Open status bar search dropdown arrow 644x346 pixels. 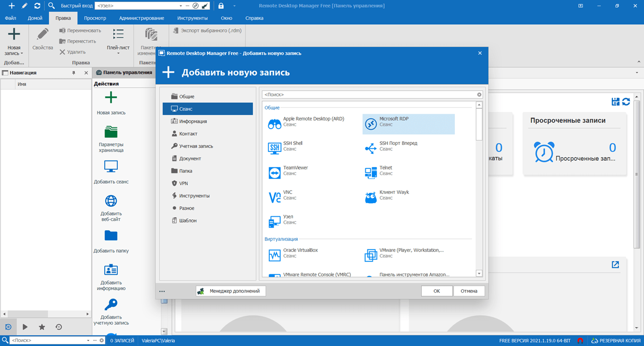coord(89,340)
